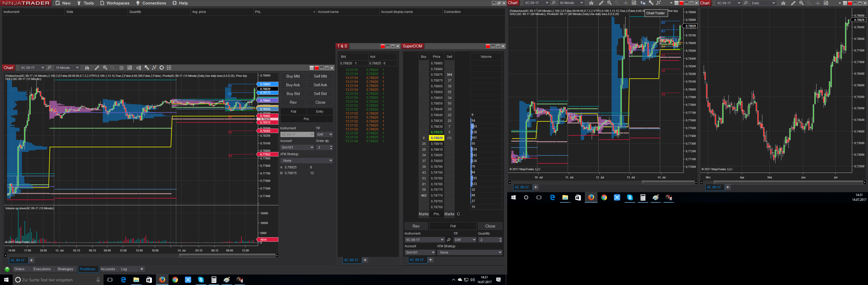The width and height of the screenshot is (868, 285).
Task: Open strategies on the 60 Minute chart
Action: pos(659,3)
